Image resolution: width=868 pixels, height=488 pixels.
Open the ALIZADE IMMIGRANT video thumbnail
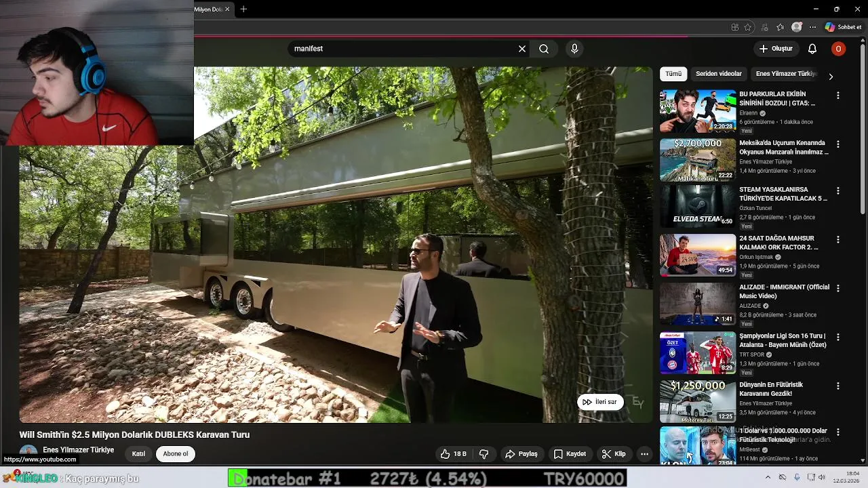[698, 304]
